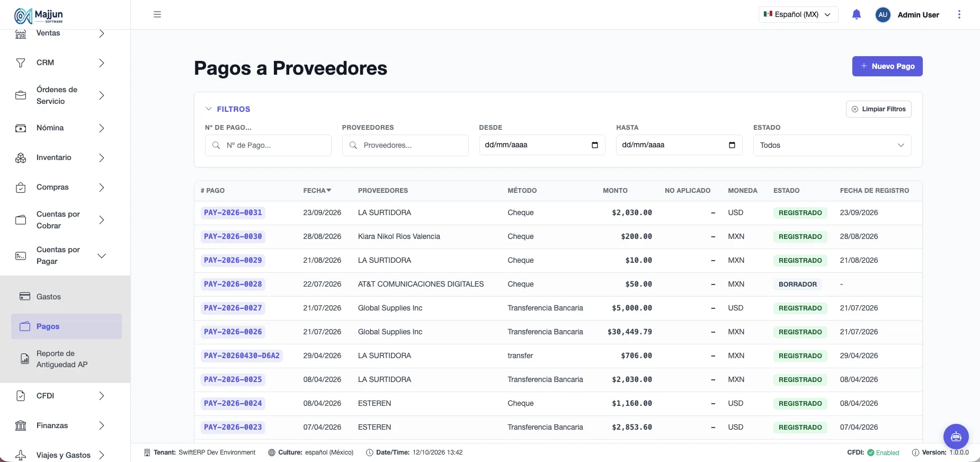Expand the Ventas submenu
The width and height of the screenshot is (980, 462).
[102, 33]
